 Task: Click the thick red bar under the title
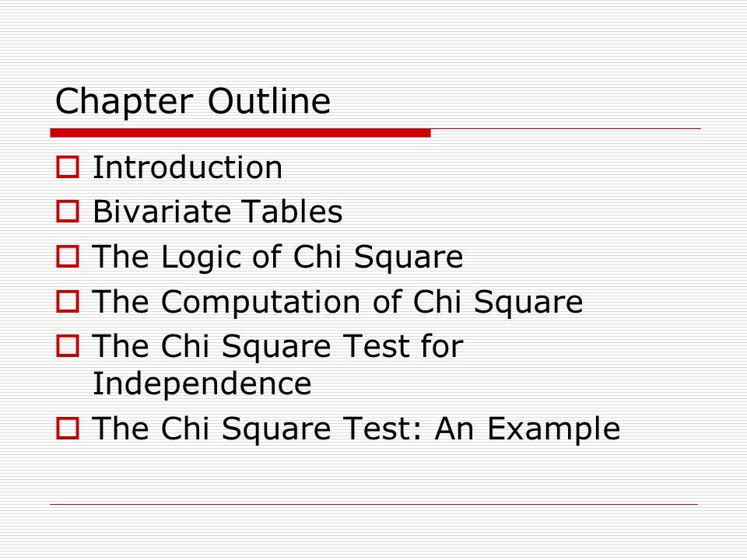click(240, 133)
